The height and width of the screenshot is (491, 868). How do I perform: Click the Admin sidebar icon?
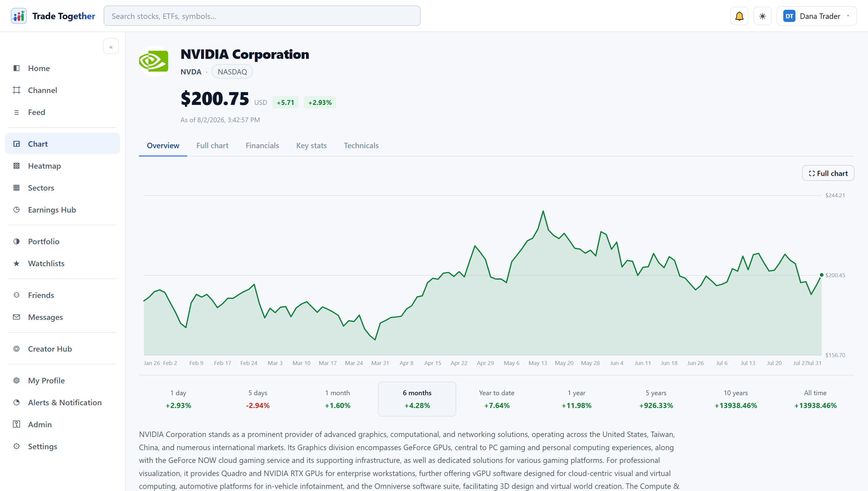pyautogui.click(x=16, y=424)
